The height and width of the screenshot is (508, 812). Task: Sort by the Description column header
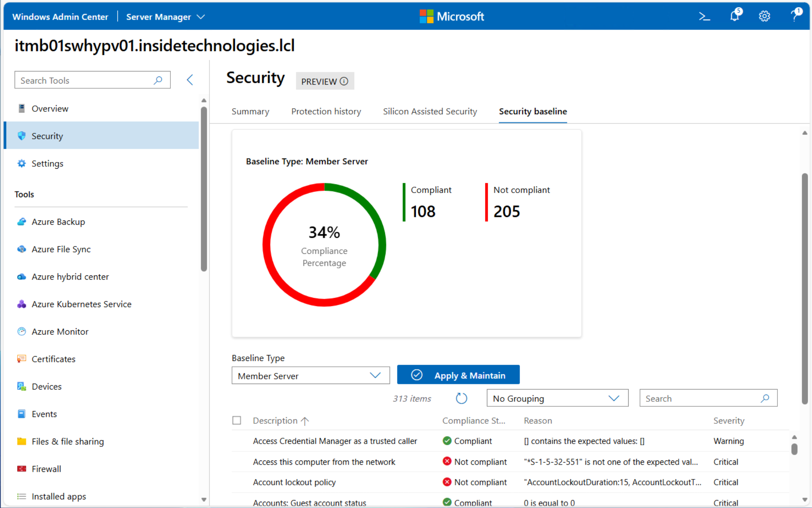275,421
